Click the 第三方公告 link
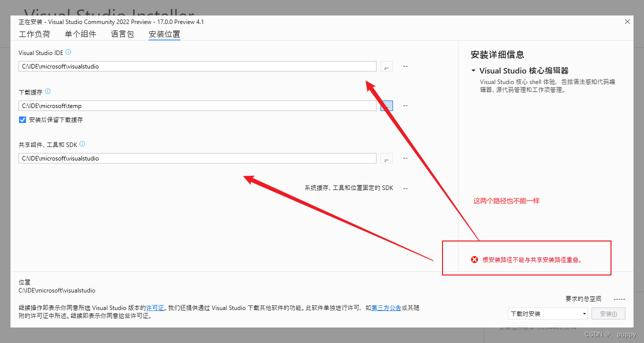This screenshot has width=644, height=343. [x=386, y=308]
